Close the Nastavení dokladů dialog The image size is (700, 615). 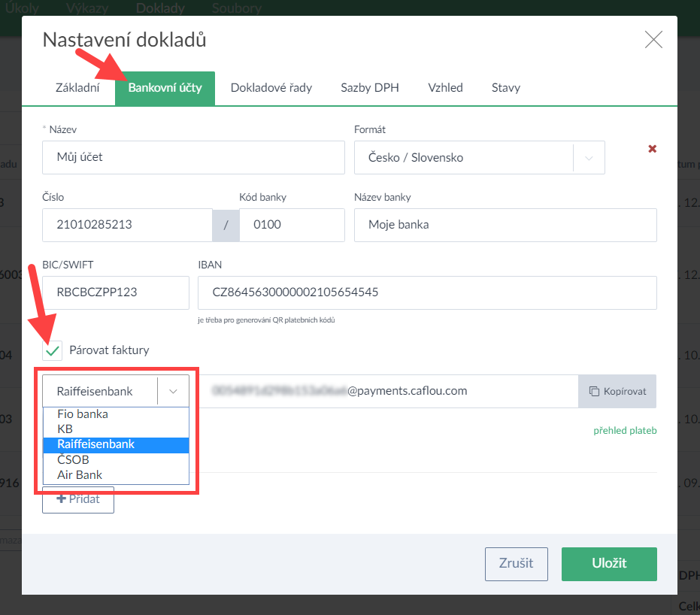click(653, 40)
